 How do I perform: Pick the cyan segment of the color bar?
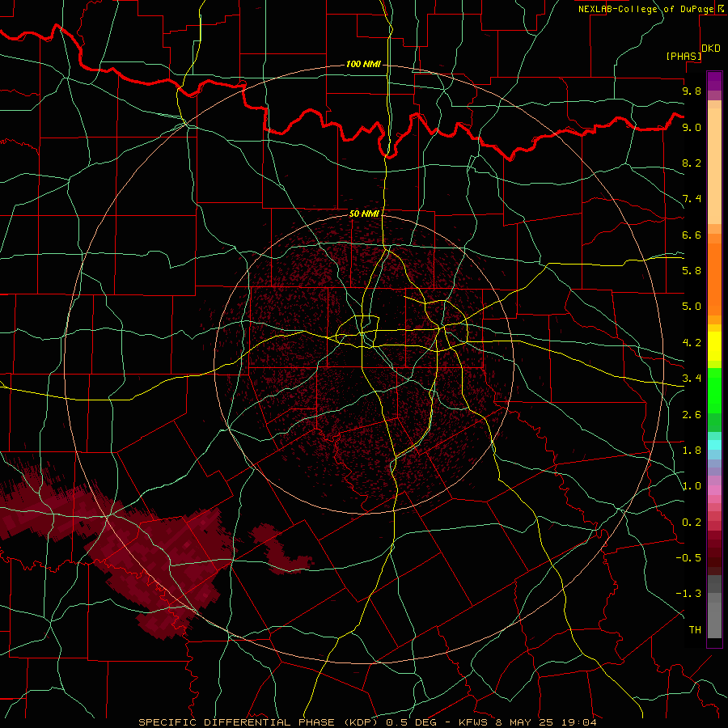click(714, 445)
